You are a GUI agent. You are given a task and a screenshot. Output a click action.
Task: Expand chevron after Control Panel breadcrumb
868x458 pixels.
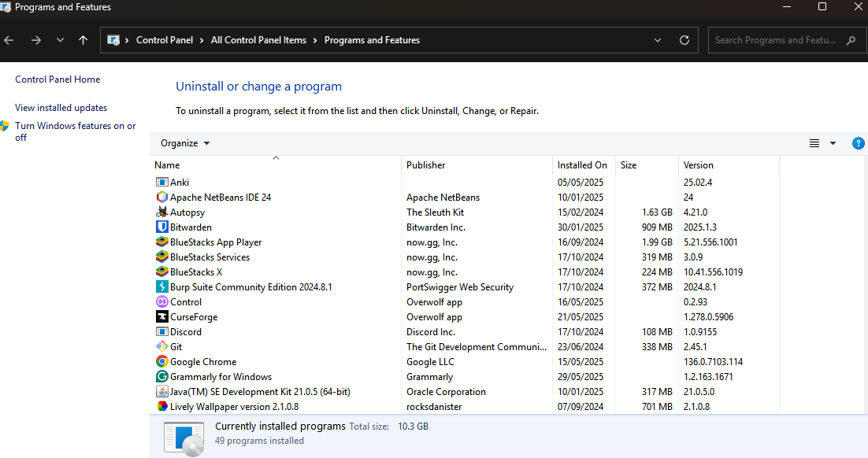tap(202, 40)
